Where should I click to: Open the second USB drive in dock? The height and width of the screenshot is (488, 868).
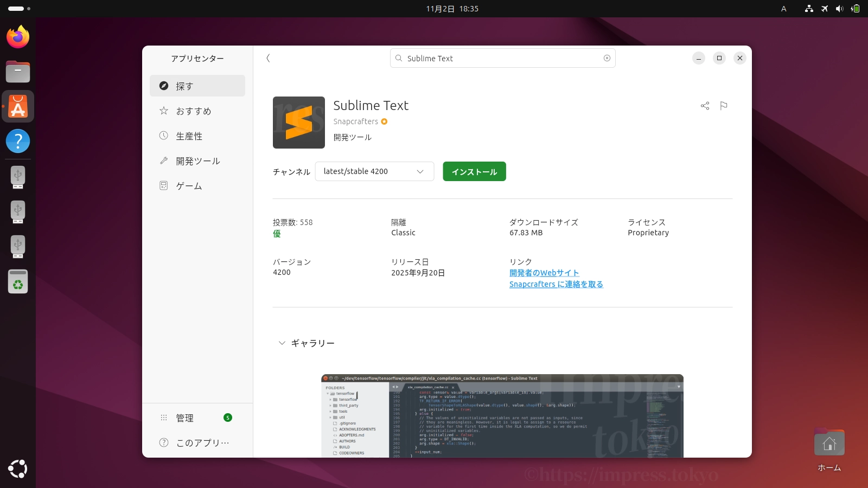click(18, 211)
